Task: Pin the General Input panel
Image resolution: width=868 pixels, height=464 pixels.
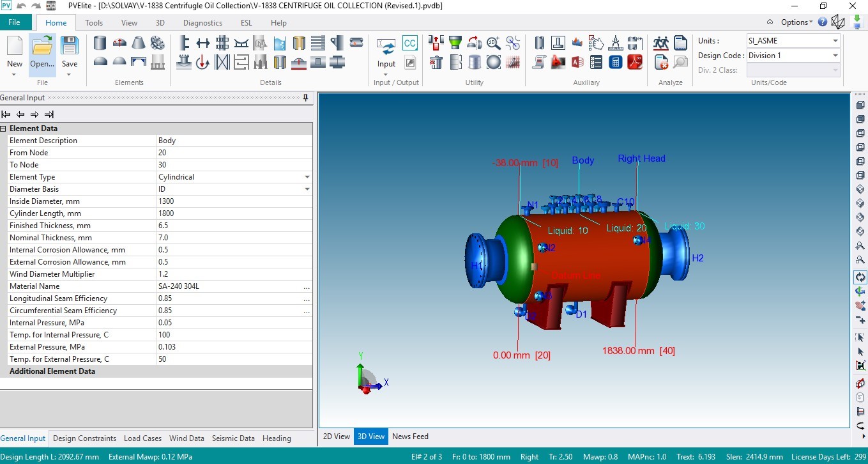Action: coord(305,98)
